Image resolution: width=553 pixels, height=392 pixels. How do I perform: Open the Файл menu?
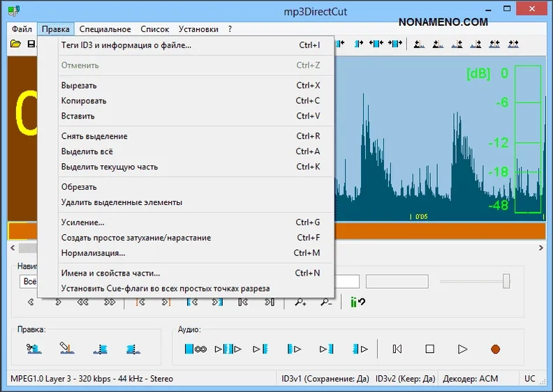pos(22,29)
